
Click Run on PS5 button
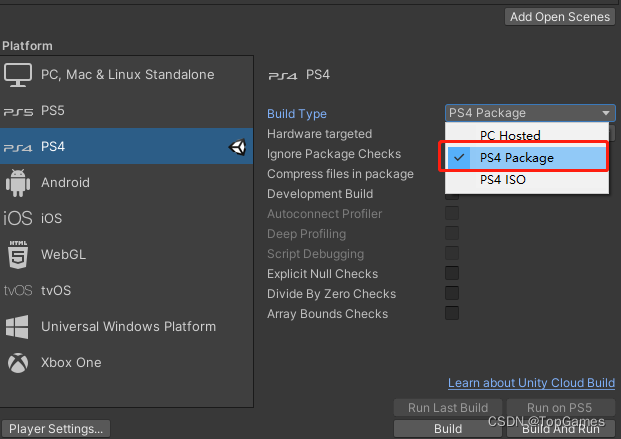560,408
